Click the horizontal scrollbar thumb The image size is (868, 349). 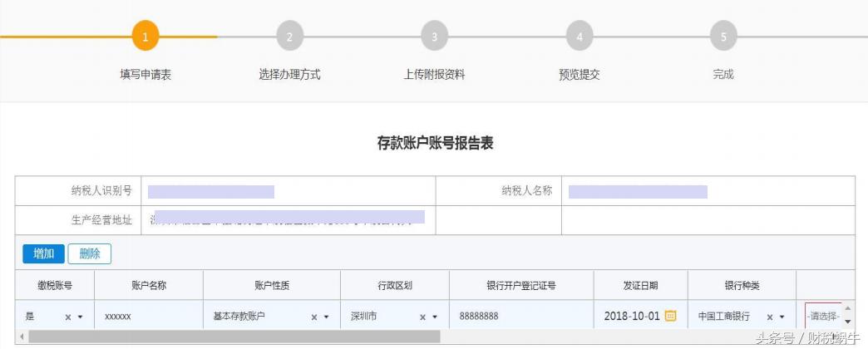click(x=234, y=337)
